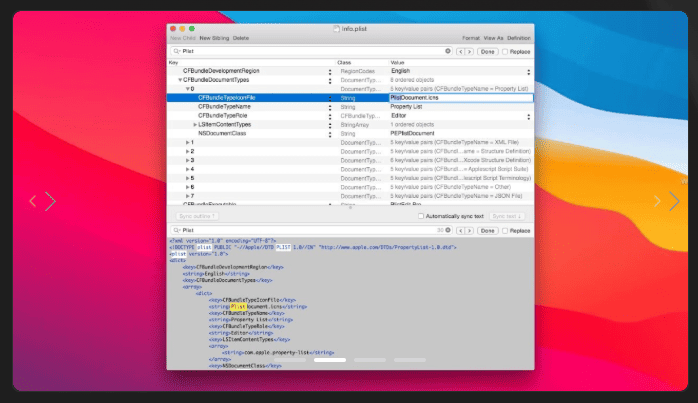
Task: Expand document type item 2
Action: coord(187,151)
